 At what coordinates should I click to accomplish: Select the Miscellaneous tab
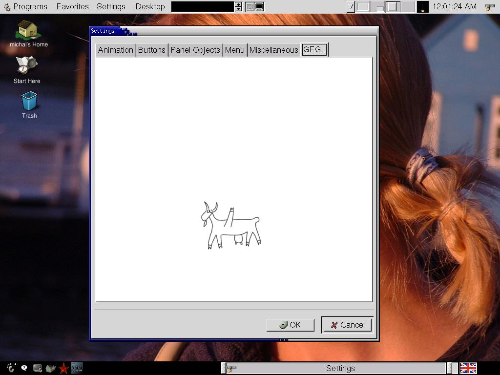coord(274,50)
